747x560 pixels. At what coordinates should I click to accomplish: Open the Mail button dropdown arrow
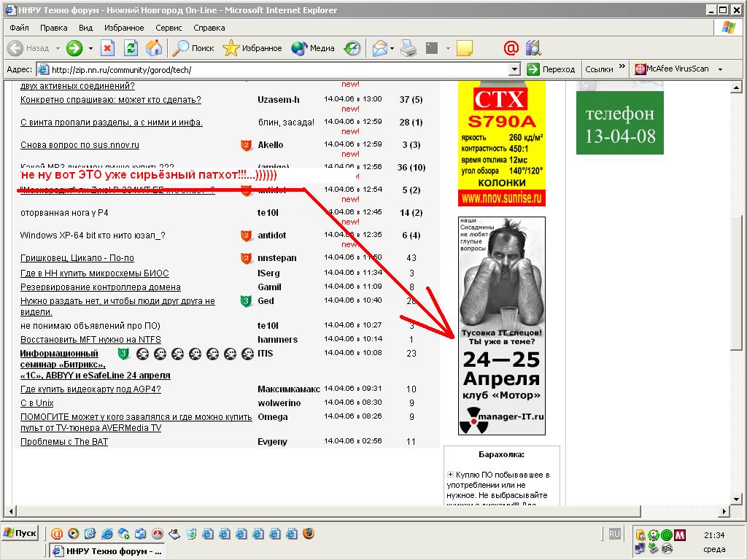(392, 48)
